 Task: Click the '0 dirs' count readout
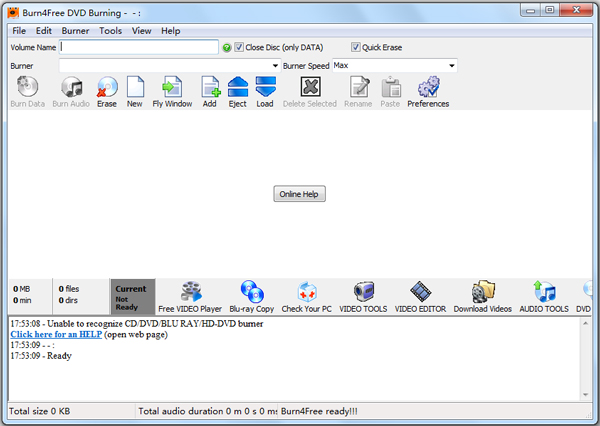click(68, 300)
